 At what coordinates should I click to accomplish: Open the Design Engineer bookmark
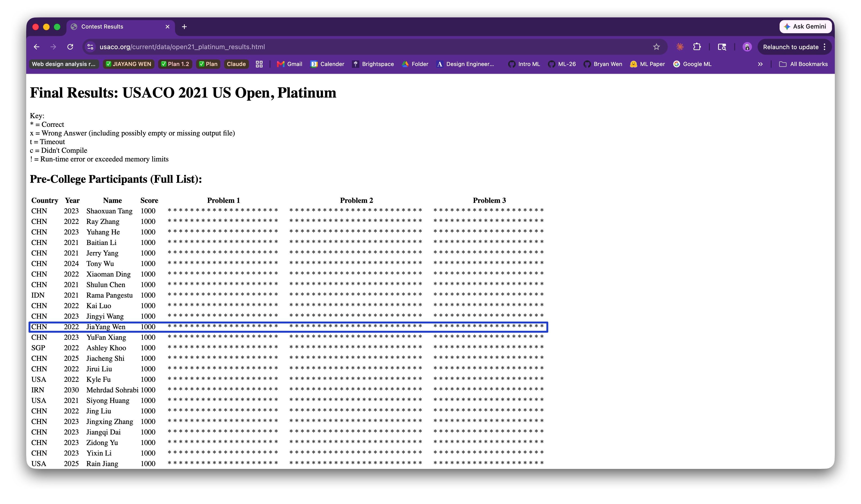coord(465,64)
